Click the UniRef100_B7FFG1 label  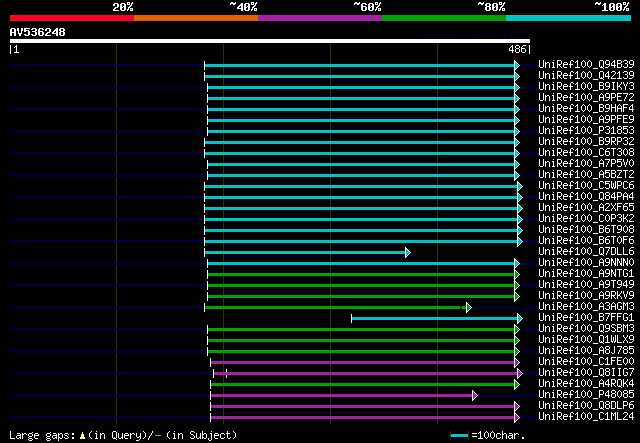coord(586,318)
